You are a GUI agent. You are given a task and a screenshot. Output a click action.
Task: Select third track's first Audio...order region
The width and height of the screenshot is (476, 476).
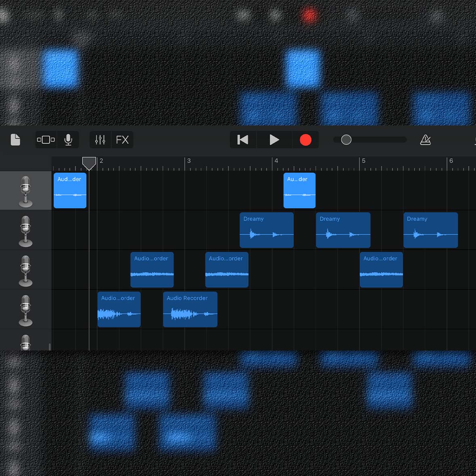[x=152, y=269]
